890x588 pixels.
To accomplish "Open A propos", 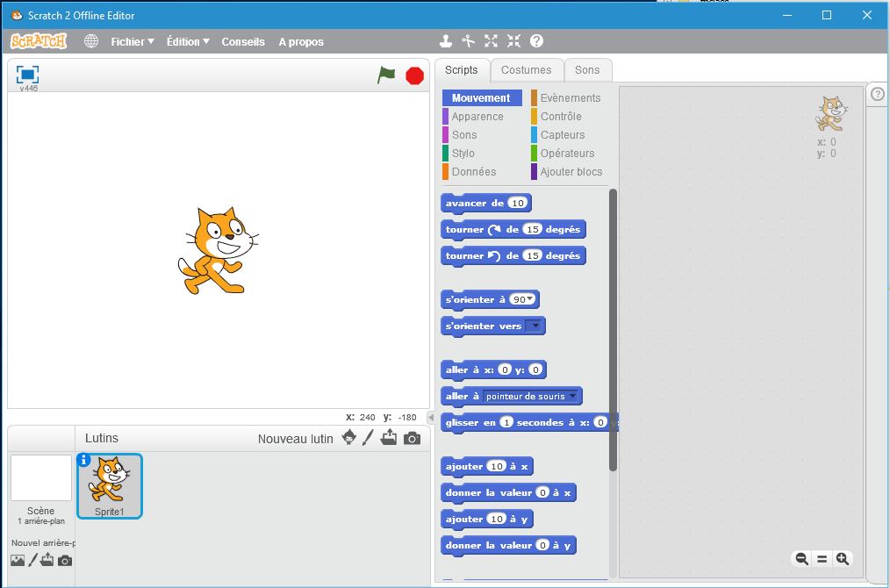I will pyautogui.click(x=301, y=41).
